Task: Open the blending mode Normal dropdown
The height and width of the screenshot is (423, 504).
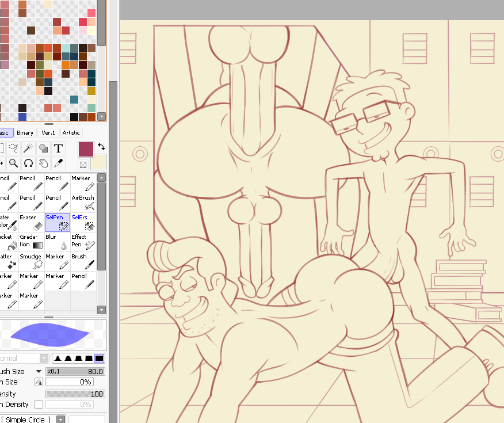Action: tap(44, 358)
